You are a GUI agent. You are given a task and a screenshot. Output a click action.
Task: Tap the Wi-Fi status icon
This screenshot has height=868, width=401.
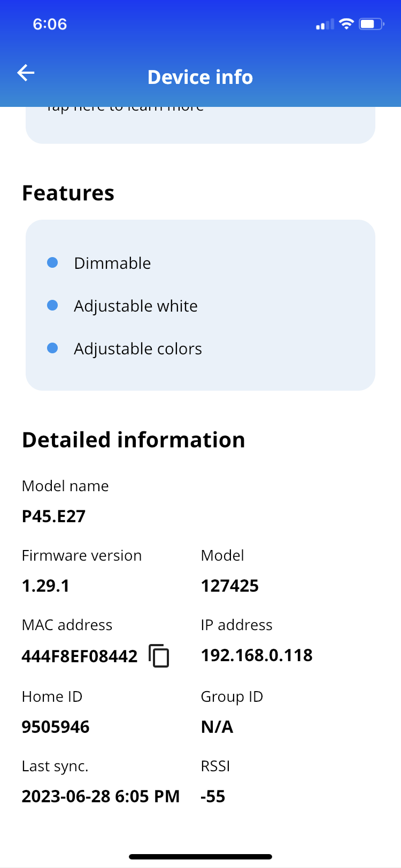point(346,24)
